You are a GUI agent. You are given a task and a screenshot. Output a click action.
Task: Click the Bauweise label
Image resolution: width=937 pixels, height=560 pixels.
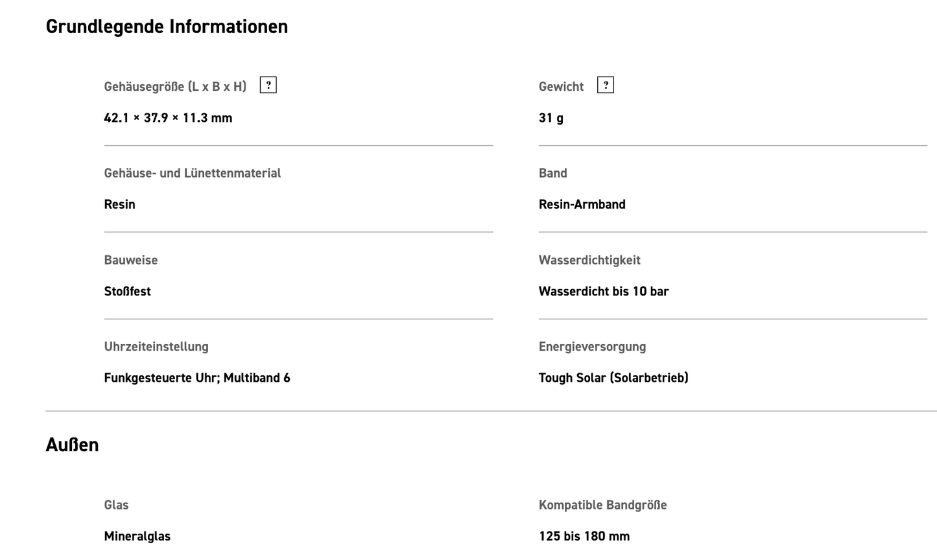[x=130, y=260]
